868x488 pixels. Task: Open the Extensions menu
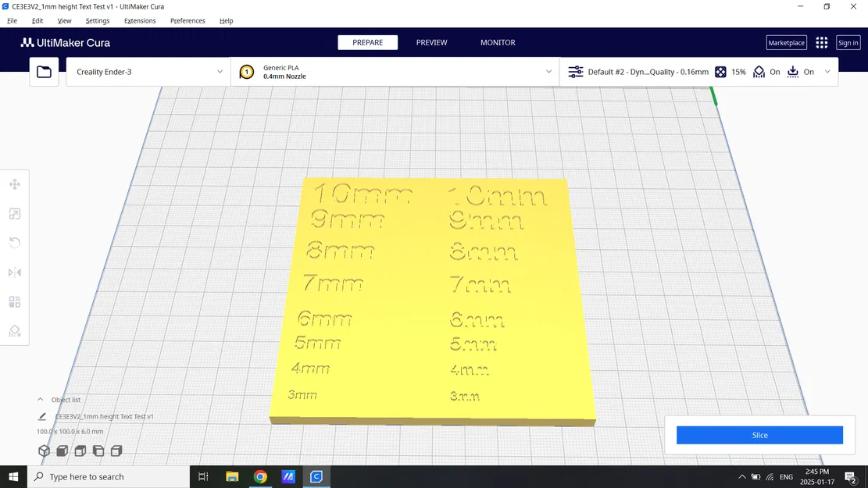pos(140,20)
